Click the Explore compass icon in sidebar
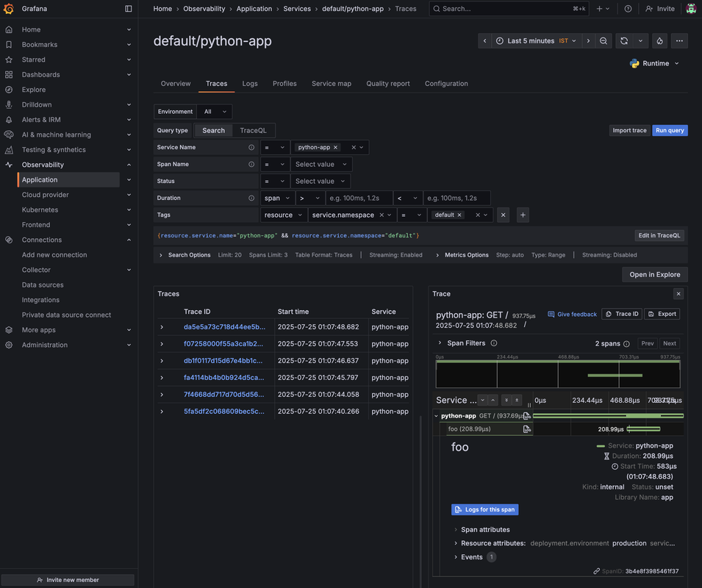This screenshot has width=702, height=588. coord(9,90)
